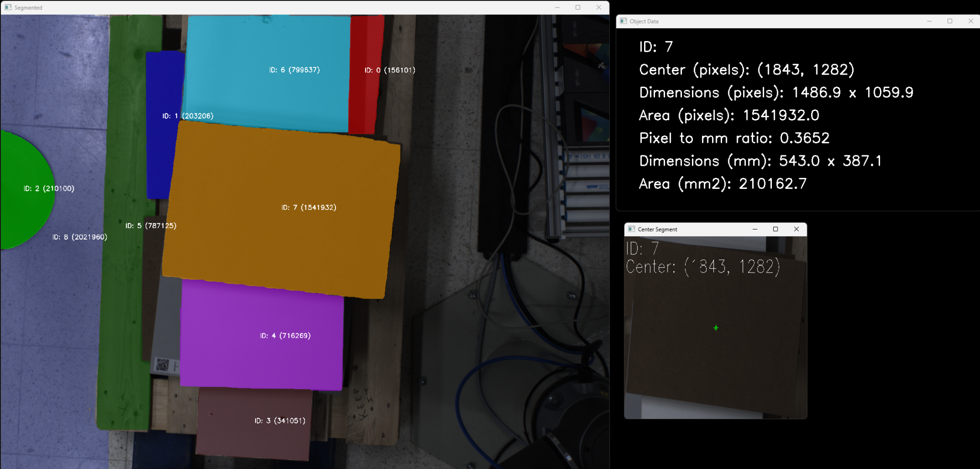
Task: Close the Center Segment window
Action: pyautogui.click(x=796, y=229)
